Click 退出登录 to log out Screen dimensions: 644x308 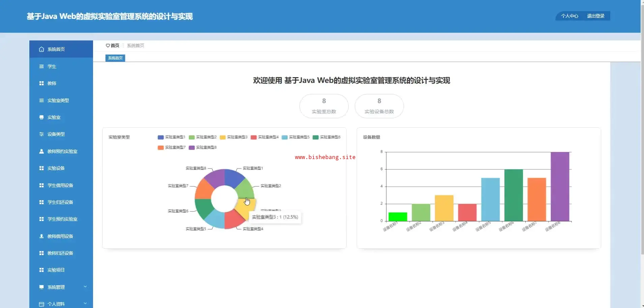pyautogui.click(x=595, y=16)
